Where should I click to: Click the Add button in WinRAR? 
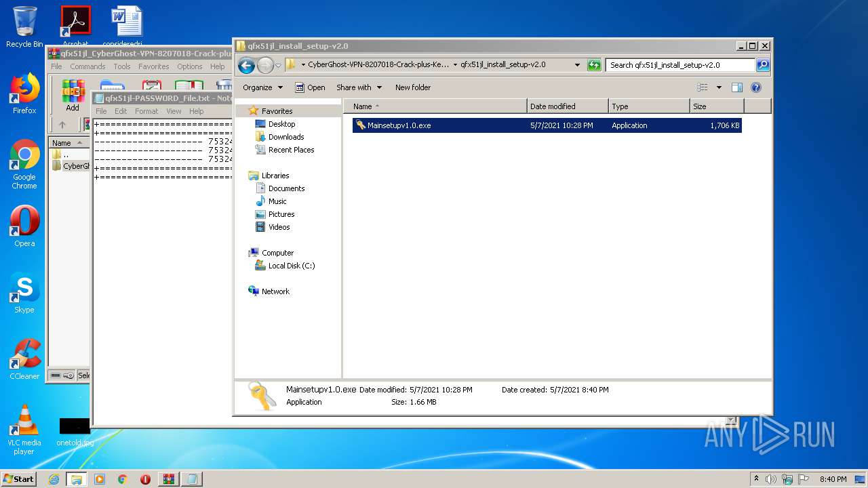(73, 96)
